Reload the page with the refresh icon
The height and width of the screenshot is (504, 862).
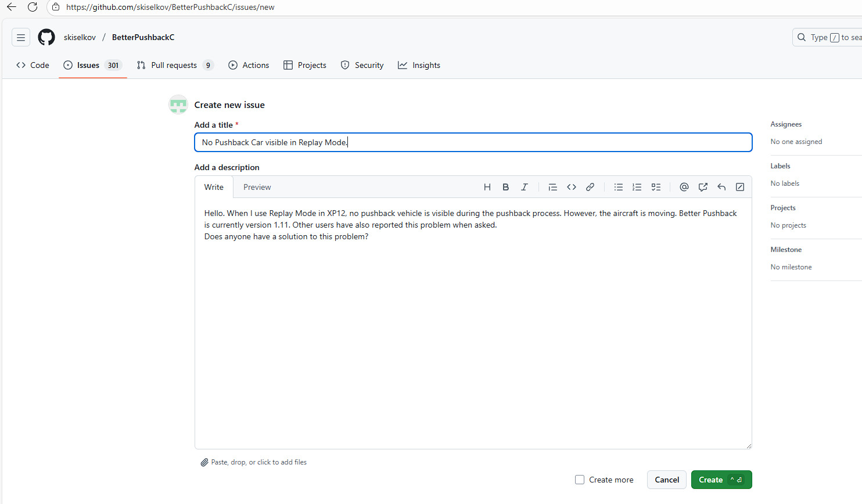[33, 7]
